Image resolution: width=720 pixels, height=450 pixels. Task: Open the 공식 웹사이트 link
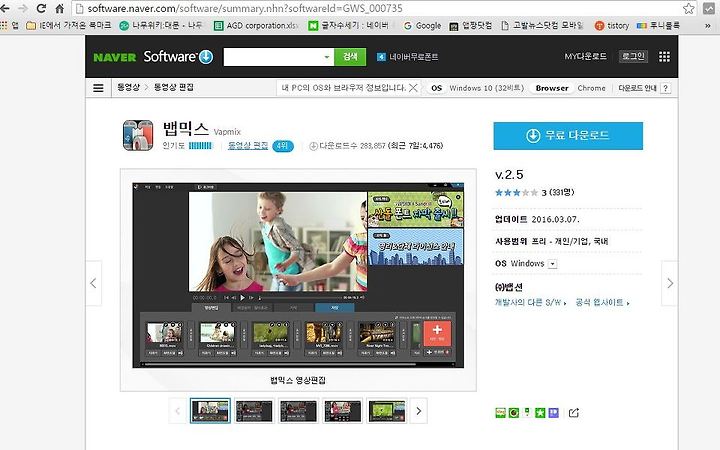tap(602, 303)
